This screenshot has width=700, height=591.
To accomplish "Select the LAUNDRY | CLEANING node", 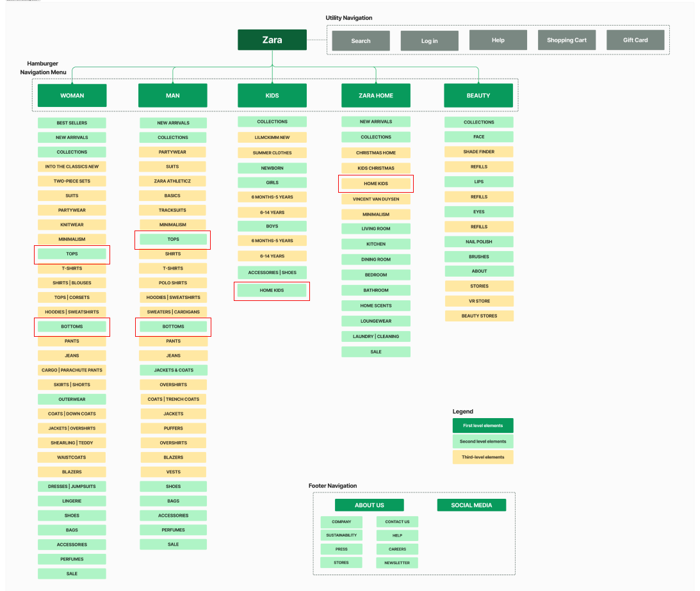I will pos(376,337).
